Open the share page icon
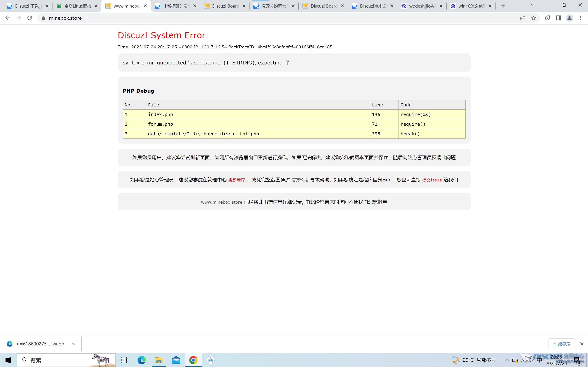588x367 pixels. tap(522, 18)
